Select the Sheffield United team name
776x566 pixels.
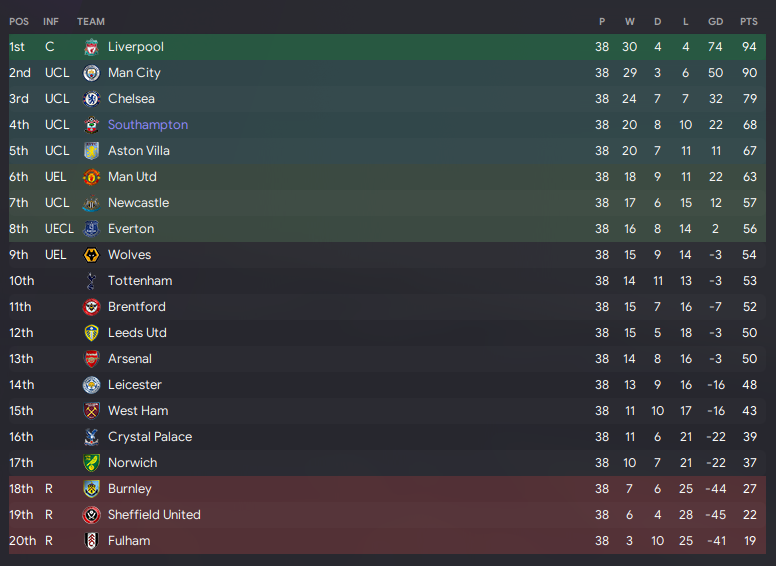pos(154,515)
